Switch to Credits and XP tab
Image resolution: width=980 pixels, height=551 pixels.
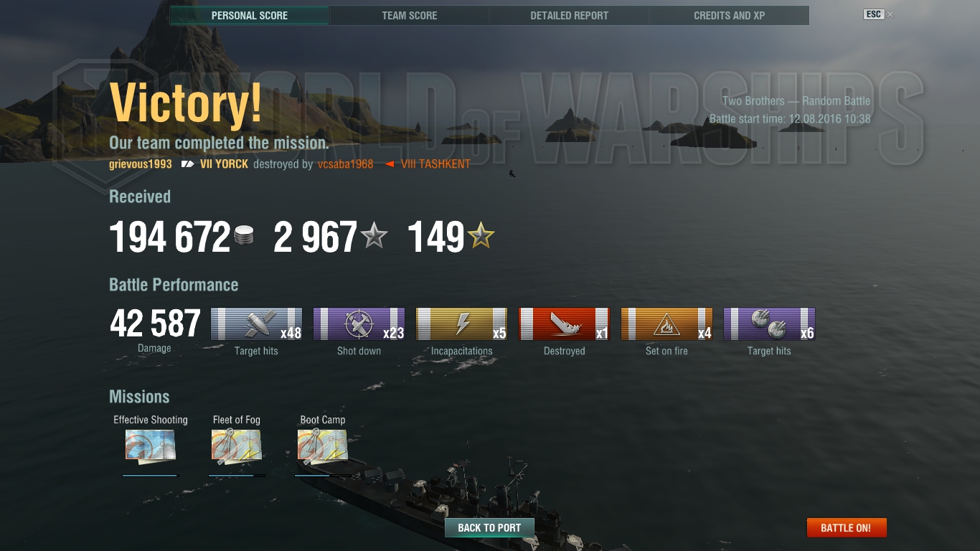(x=730, y=15)
